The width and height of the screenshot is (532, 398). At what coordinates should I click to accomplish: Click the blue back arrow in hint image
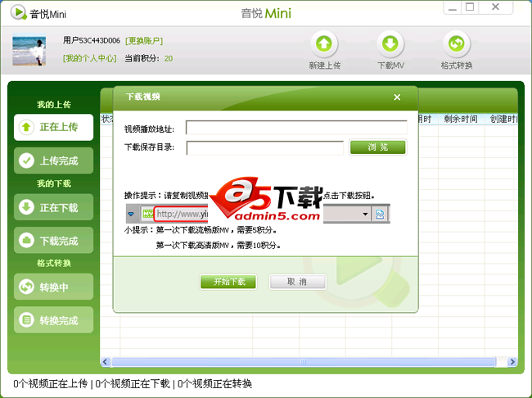(x=131, y=214)
